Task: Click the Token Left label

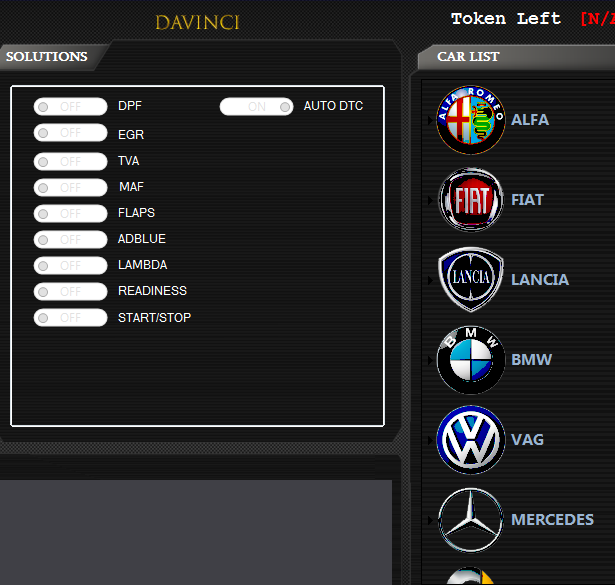Action: [506, 18]
